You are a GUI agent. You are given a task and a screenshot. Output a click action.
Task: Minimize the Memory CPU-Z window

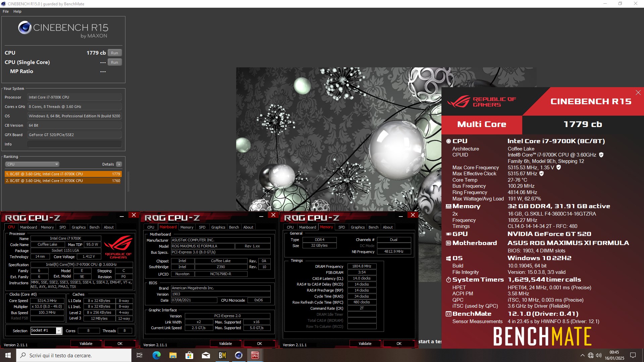point(401,216)
